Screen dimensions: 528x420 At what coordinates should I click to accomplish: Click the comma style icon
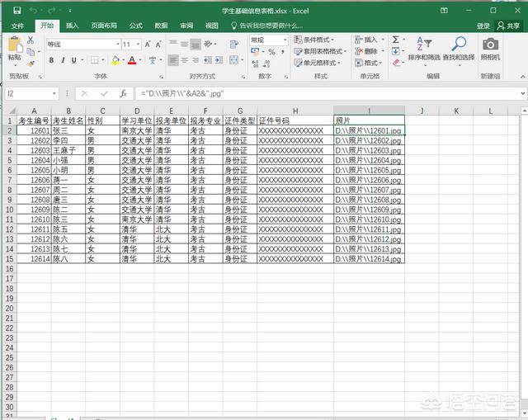(283, 51)
